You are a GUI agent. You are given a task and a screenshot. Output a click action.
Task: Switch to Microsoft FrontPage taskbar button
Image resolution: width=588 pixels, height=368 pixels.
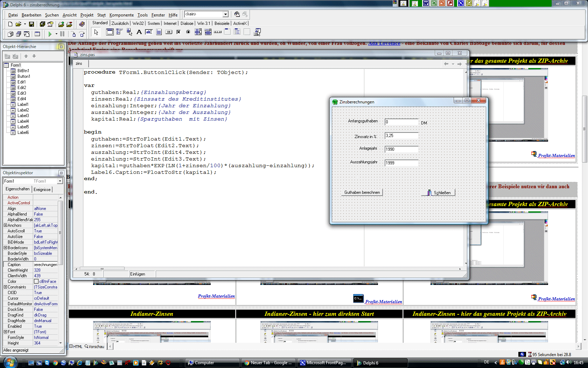pyautogui.click(x=324, y=363)
